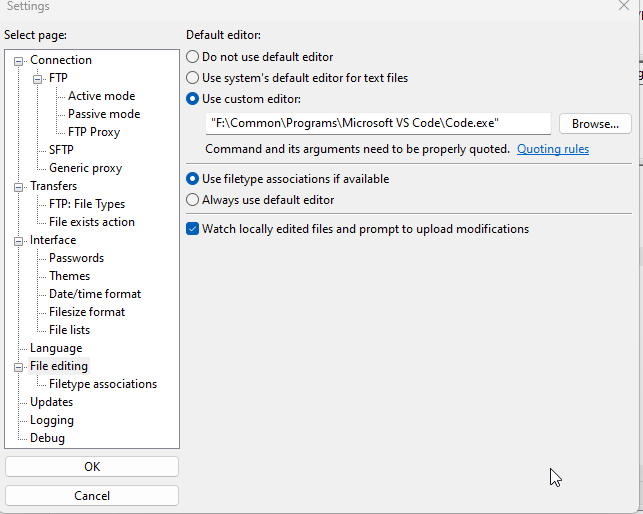Viewport: 643px width, 514px height.
Task: Open the Date/time format page
Action: tap(95, 294)
